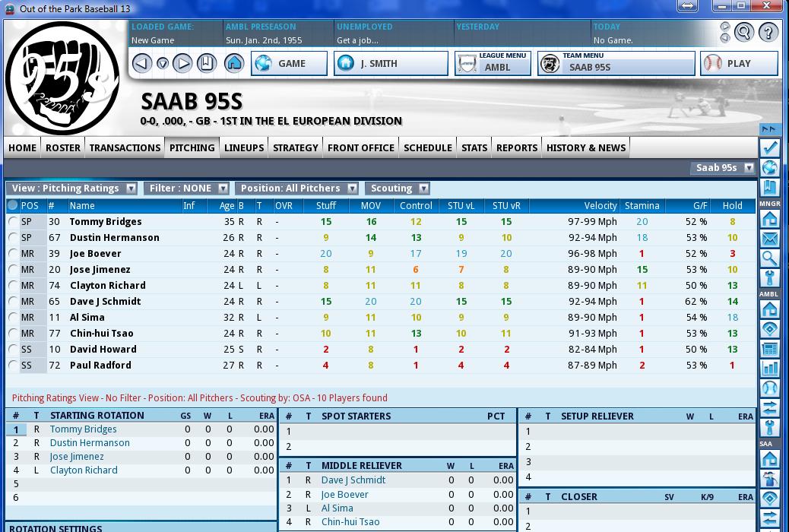
Task: Click the player figure icon under SAA
Action: pyautogui.click(x=769, y=478)
